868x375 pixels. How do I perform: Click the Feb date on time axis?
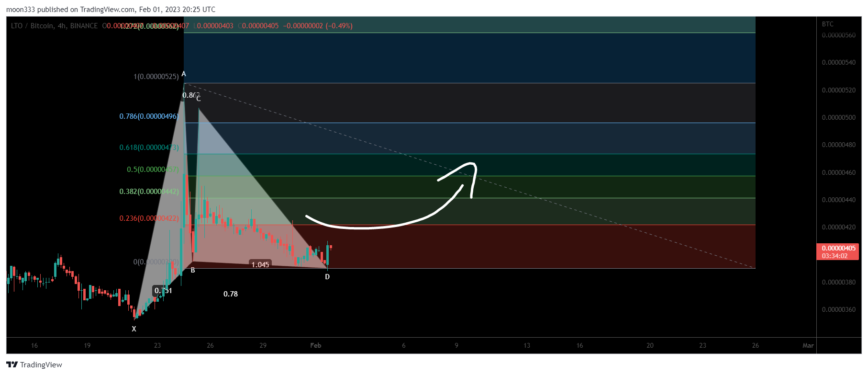click(316, 345)
